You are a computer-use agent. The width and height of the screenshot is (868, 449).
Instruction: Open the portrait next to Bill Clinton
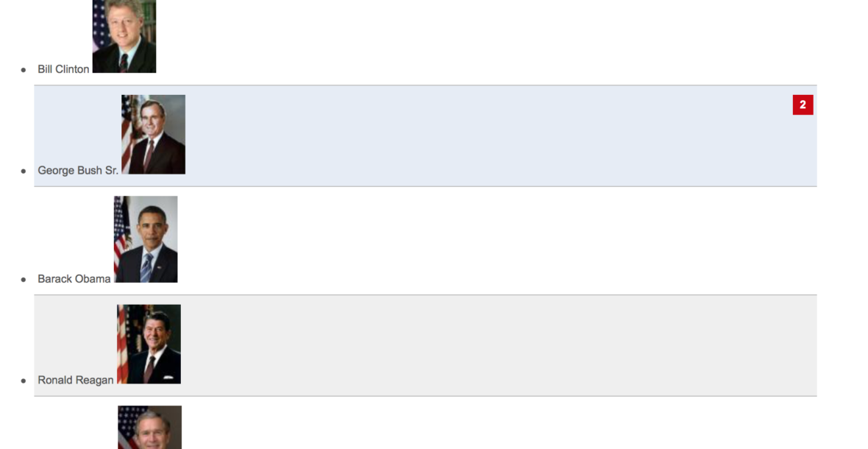[x=124, y=35]
